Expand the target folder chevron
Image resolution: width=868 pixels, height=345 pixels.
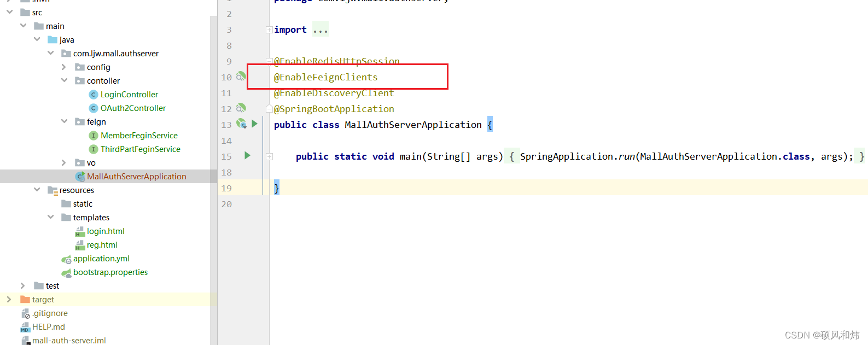9,299
